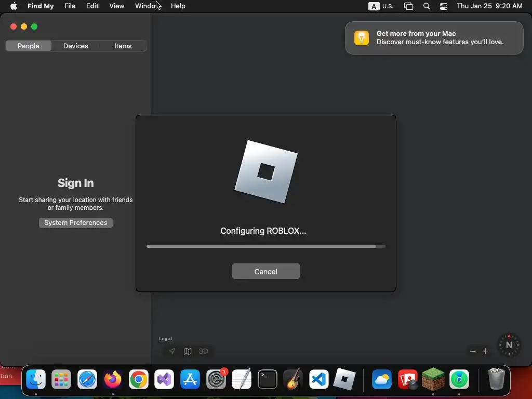The height and width of the screenshot is (399, 532).
Task: Launch Google Chrome from the Dock
Action: tap(138, 379)
